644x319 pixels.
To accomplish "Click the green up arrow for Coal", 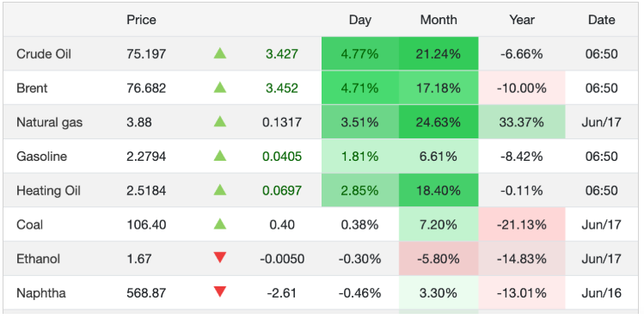I will tap(220, 224).
